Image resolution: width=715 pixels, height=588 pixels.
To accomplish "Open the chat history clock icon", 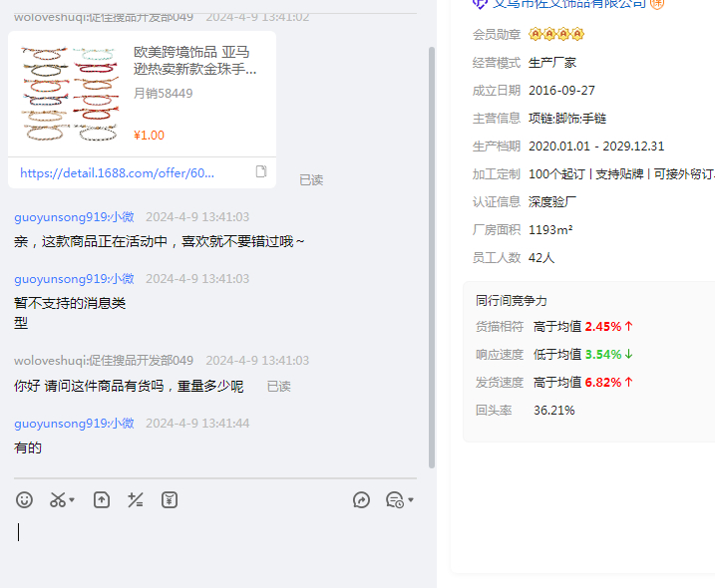I will click(x=394, y=500).
